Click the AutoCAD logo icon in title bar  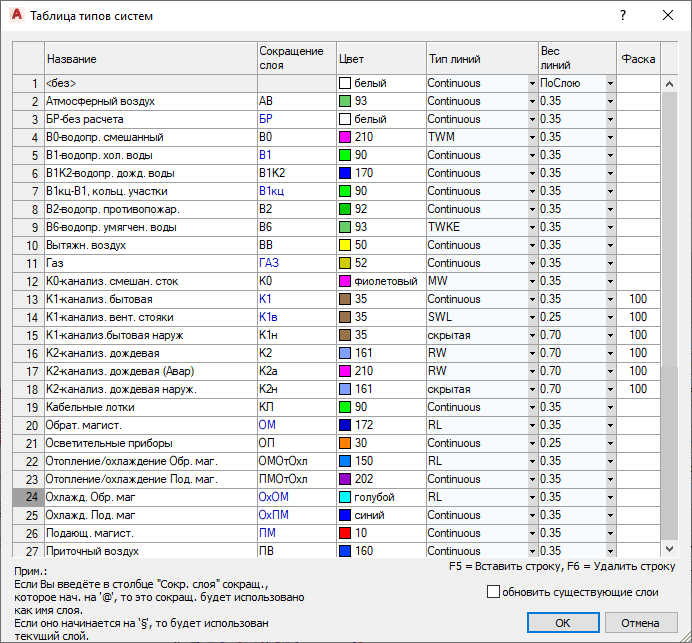(17, 15)
